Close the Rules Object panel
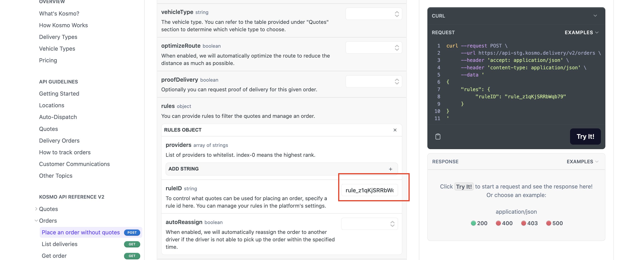 coord(395,130)
